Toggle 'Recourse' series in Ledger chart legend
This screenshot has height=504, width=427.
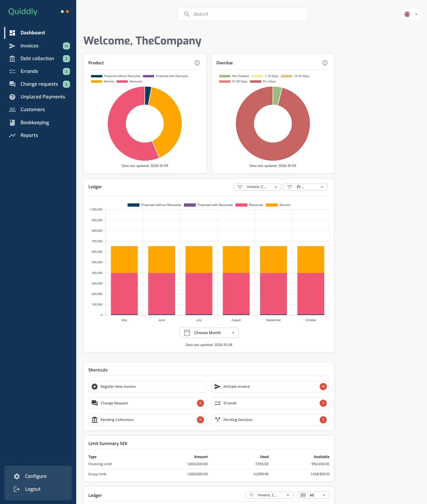pos(249,205)
